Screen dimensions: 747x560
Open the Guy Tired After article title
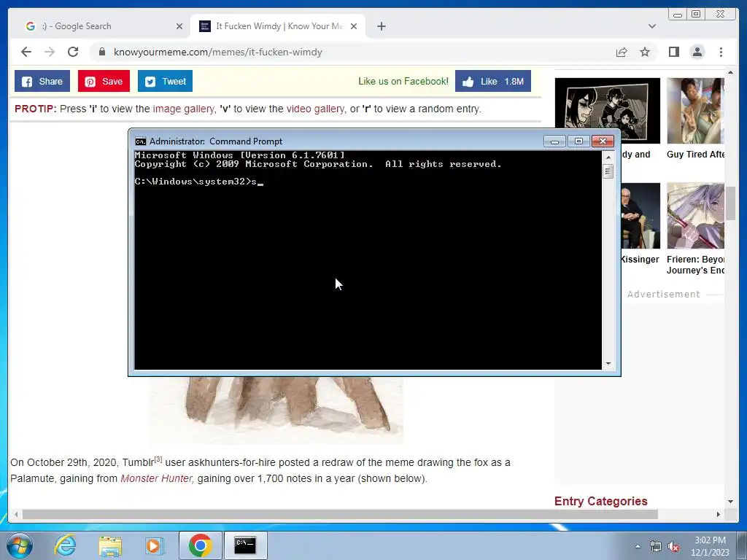point(695,155)
